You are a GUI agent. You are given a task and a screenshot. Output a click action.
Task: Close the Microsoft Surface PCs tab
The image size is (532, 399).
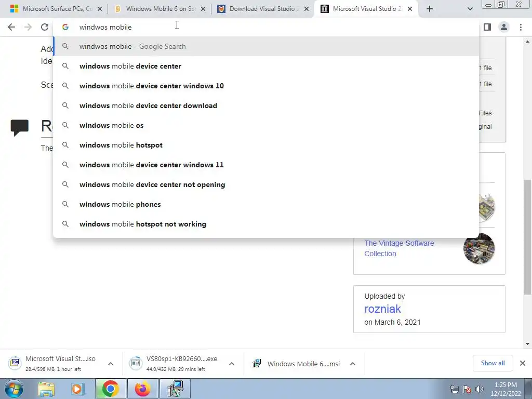[100, 9]
